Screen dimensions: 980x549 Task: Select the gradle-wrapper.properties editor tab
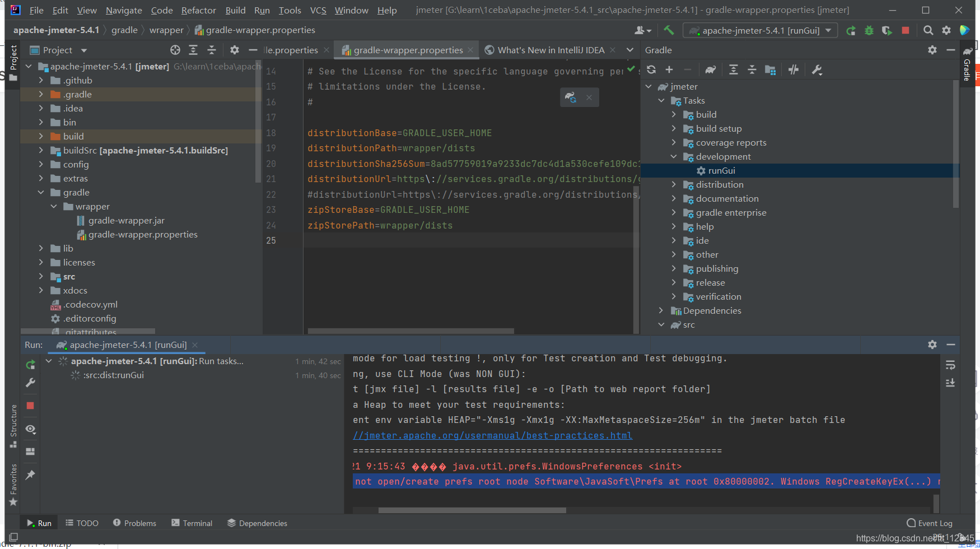(408, 50)
